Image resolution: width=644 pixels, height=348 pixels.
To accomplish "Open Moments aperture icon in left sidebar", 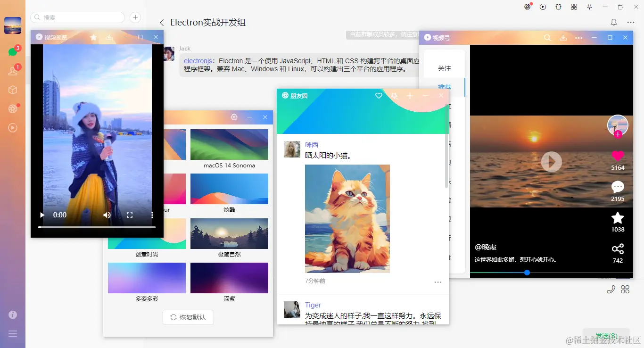I will [x=13, y=108].
